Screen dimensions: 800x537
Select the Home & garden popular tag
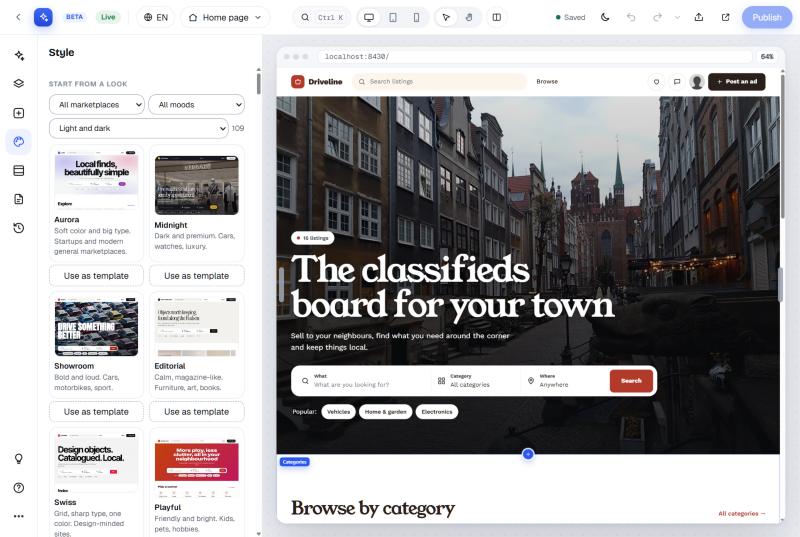pos(386,412)
